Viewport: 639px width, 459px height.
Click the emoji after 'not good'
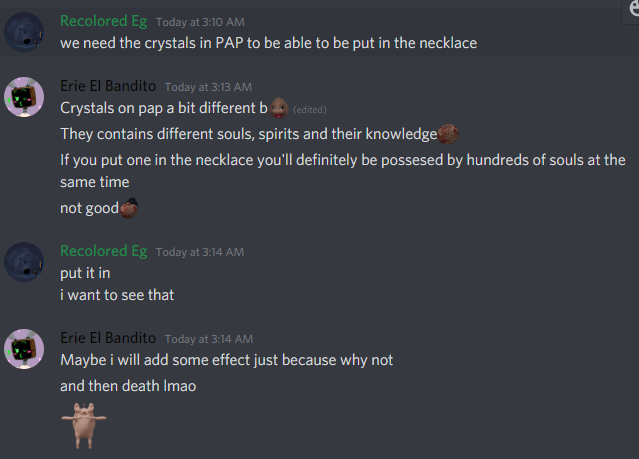click(129, 208)
